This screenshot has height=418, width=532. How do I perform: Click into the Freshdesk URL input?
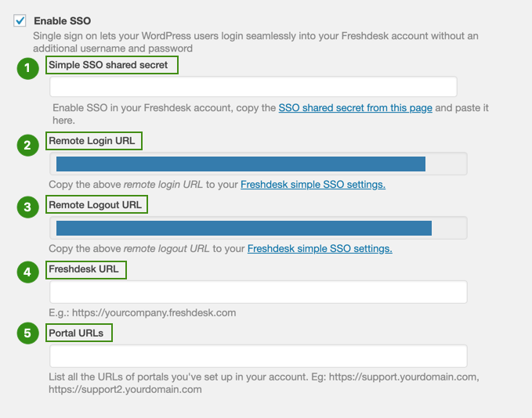pyautogui.click(x=258, y=292)
